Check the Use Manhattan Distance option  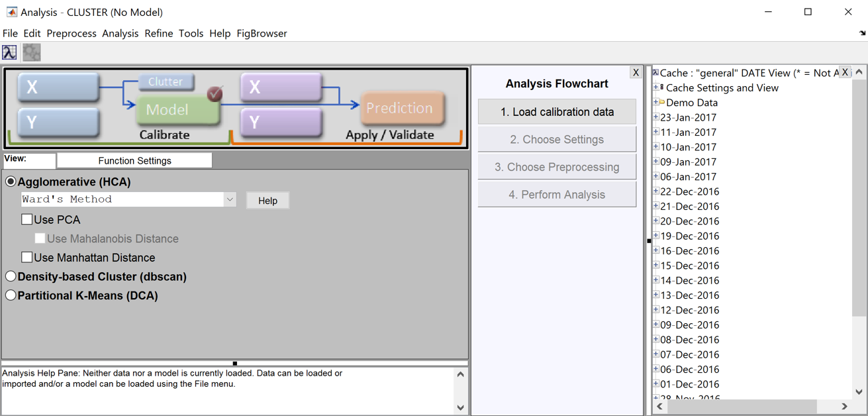point(27,257)
